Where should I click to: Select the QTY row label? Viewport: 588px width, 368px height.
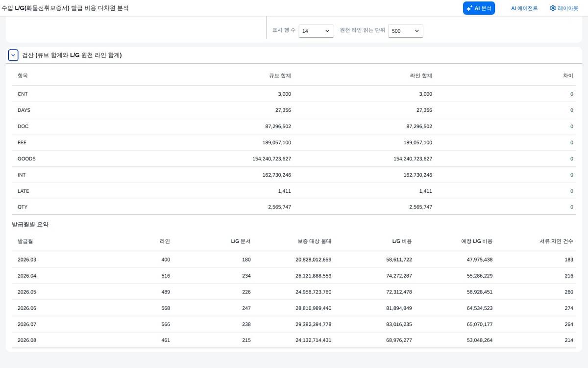[x=23, y=207]
